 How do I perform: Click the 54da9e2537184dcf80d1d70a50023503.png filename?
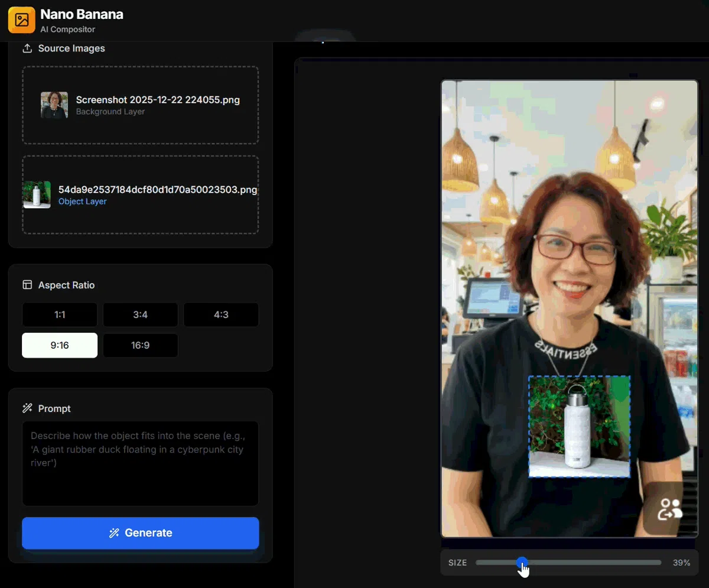(x=158, y=190)
